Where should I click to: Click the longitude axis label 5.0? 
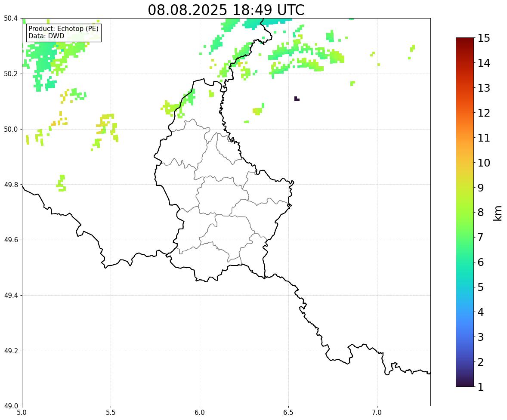pyautogui.click(x=22, y=413)
